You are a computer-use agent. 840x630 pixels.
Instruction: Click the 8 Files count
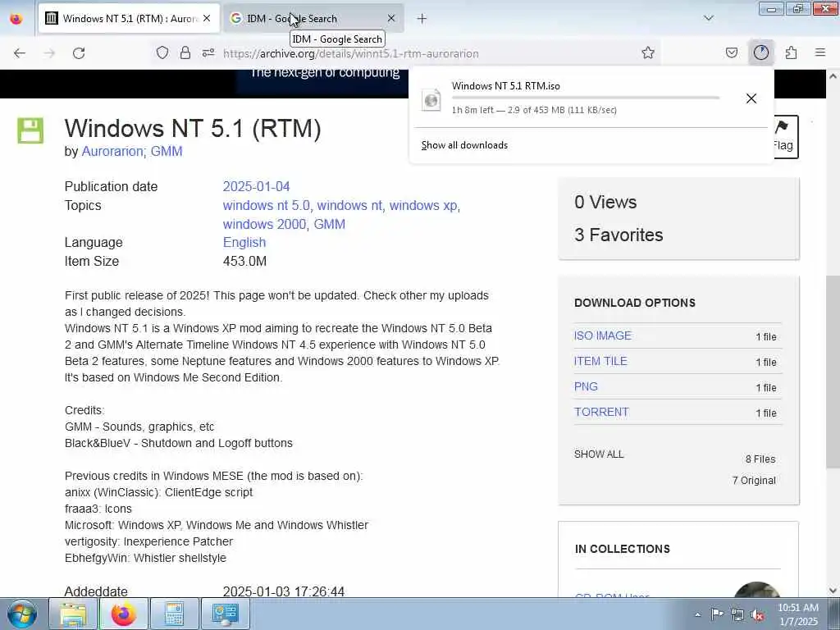[x=760, y=459]
